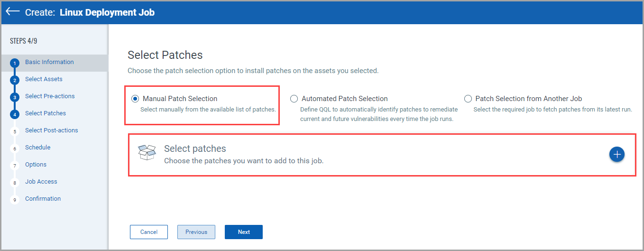Click the blue plus icon to add patches
This screenshot has height=251, width=644.
point(617,154)
